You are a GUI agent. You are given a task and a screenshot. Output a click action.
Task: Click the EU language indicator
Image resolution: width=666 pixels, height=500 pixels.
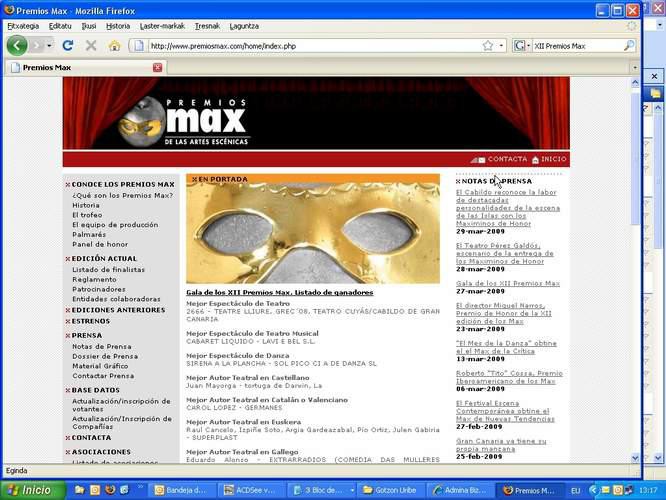[575, 491]
